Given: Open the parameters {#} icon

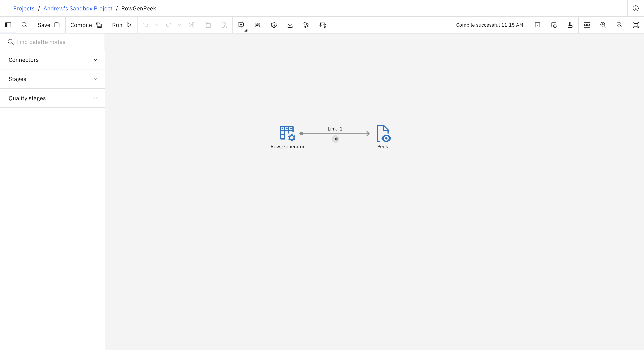Looking at the screenshot, I should click(x=257, y=25).
